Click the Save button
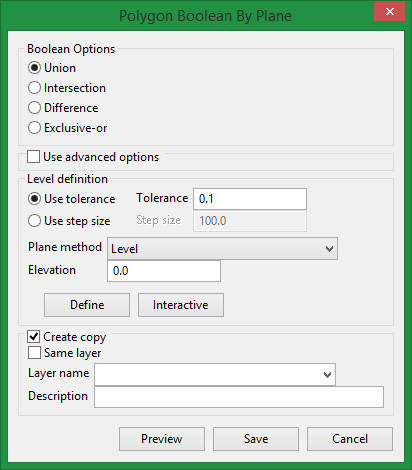The image size is (412, 470). 256,439
